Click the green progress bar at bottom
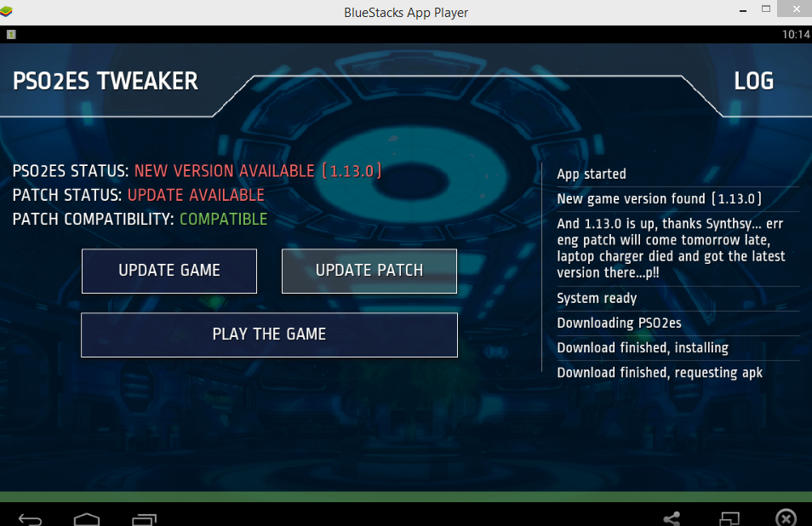812x526 pixels. click(406, 496)
